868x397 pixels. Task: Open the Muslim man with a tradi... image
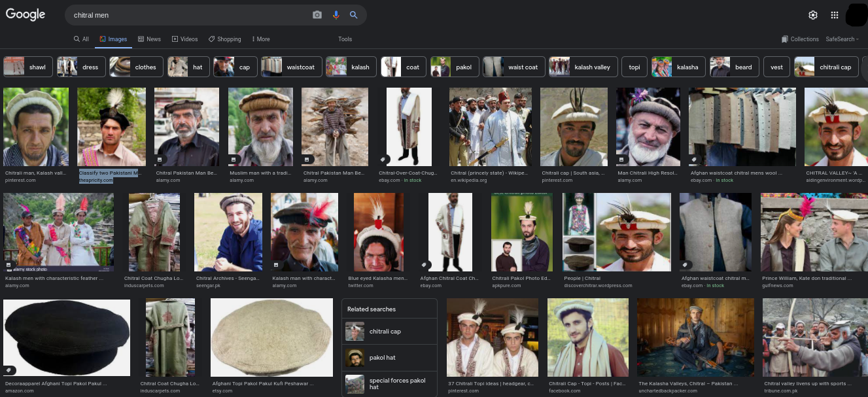tap(260, 127)
